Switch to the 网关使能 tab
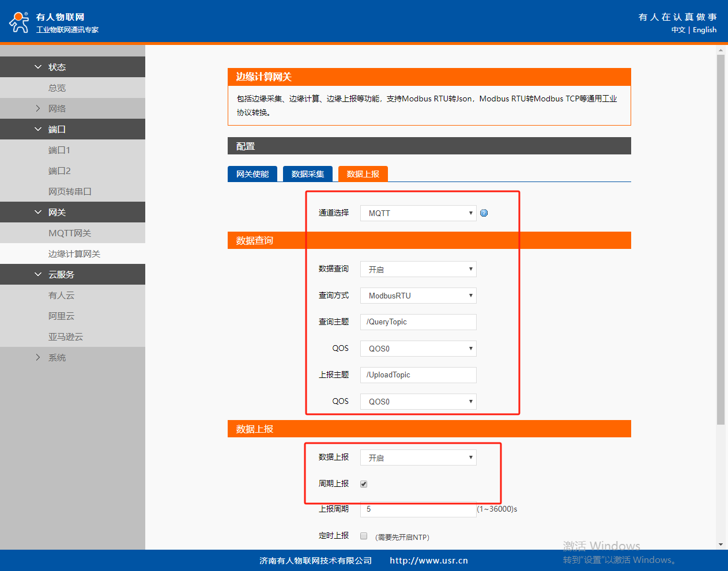This screenshot has height=571, width=728. click(x=252, y=174)
